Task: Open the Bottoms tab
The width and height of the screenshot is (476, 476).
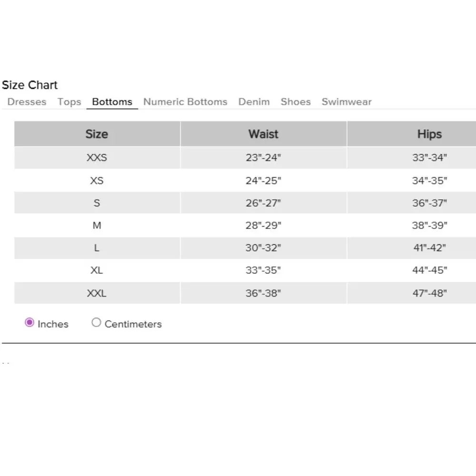Action: point(112,102)
